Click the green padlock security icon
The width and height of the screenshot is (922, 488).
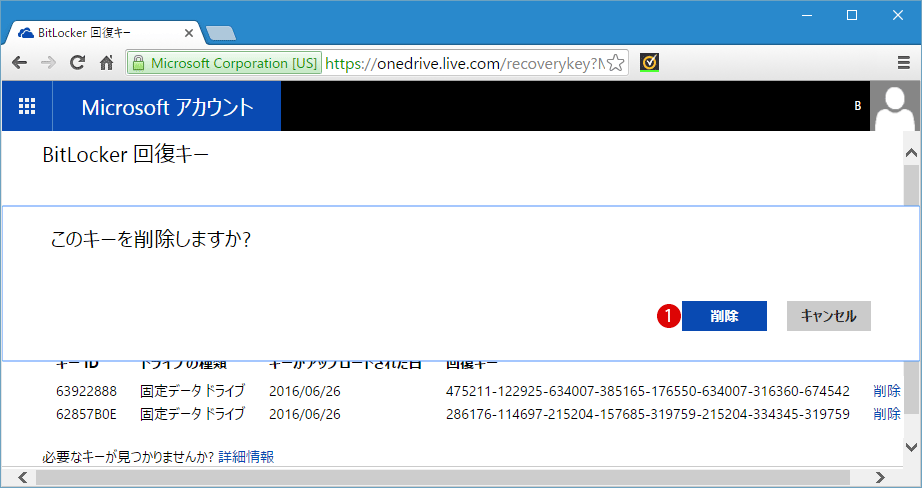(138, 63)
